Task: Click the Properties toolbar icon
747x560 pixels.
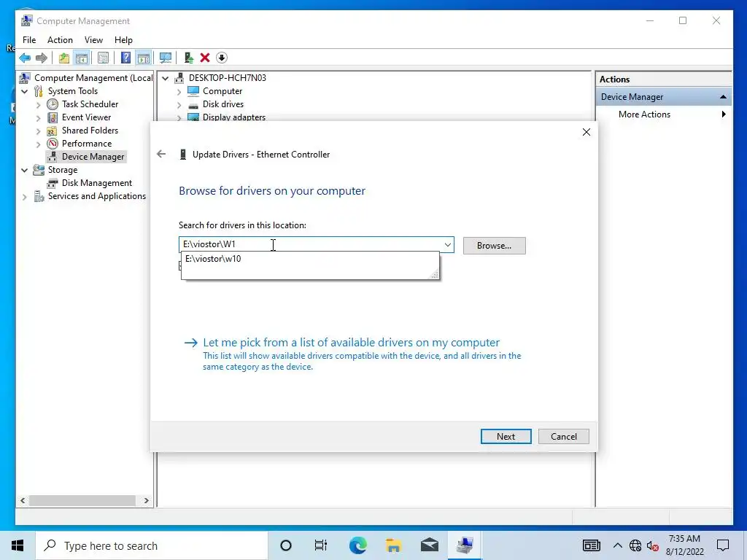Action: [103, 58]
